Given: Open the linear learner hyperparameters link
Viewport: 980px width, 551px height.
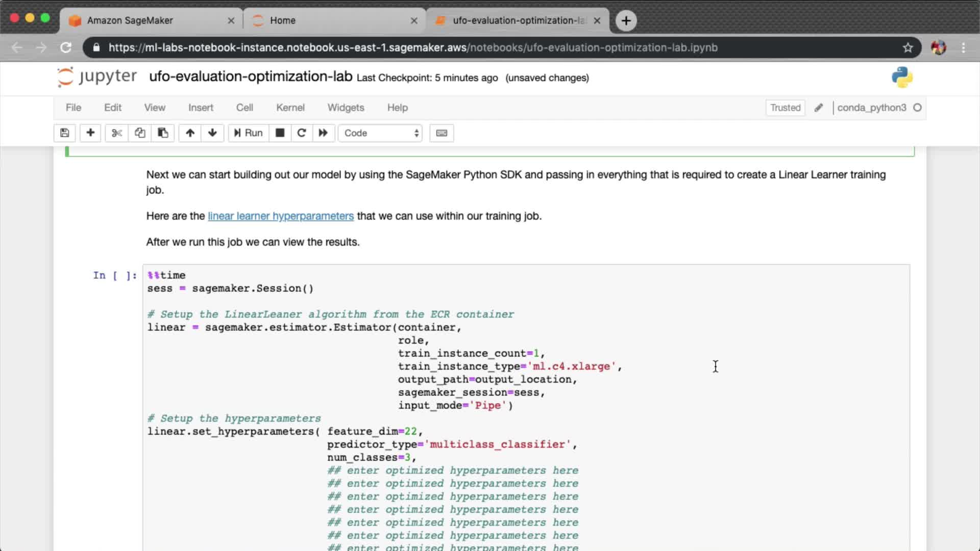Looking at the screenshot, I should [x=280, y=216].
